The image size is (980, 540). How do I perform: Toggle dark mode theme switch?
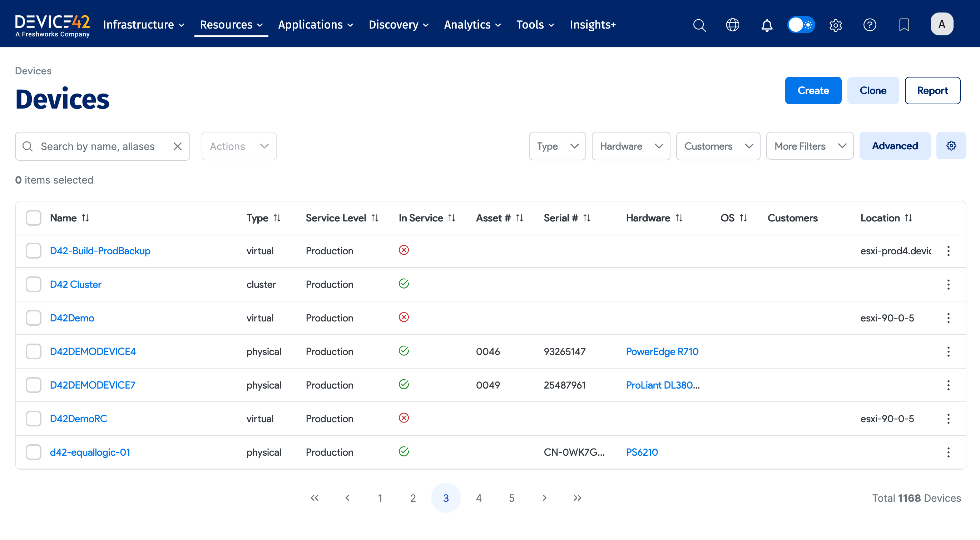(x=801, y=24)
